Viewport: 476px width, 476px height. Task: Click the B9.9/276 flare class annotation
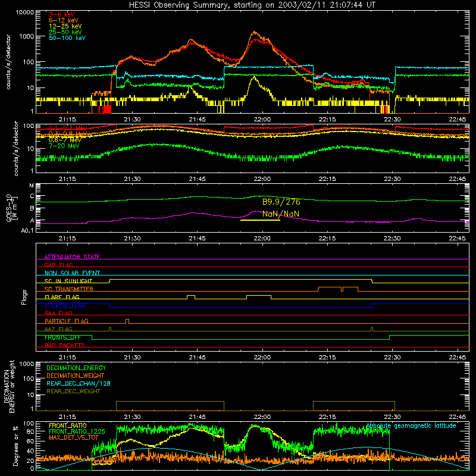pos(281,202)
